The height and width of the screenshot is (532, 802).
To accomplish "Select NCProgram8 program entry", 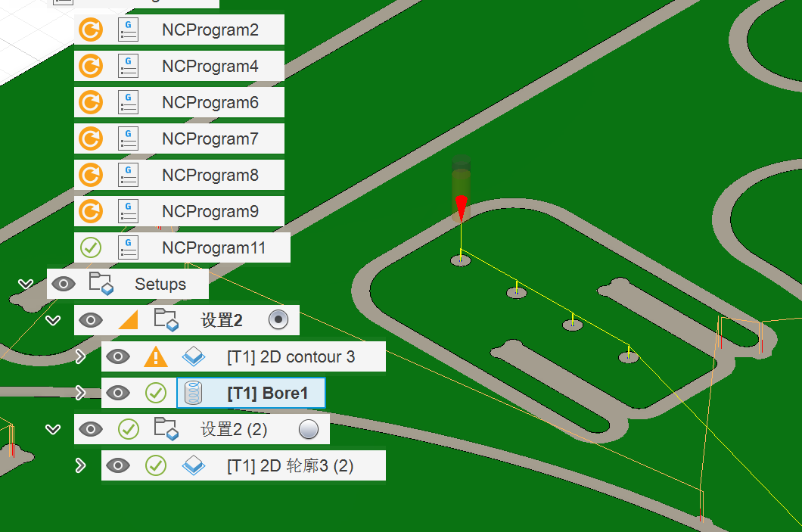I will [210, 176].
